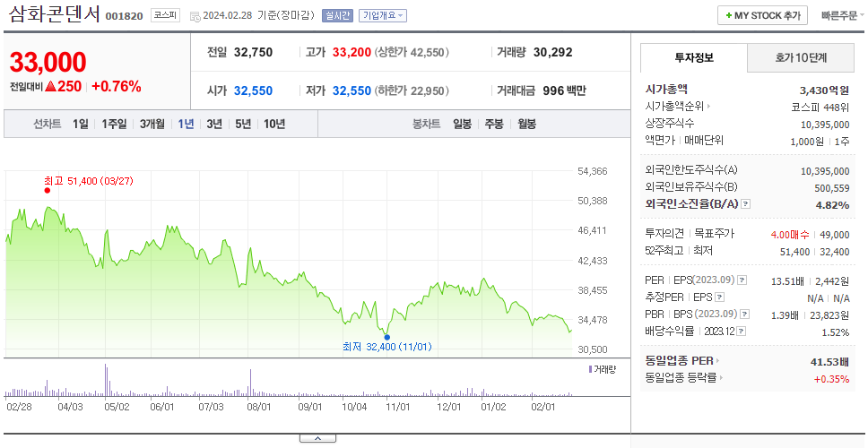The width and height of the screenshot is (868, 448).
Task: Click the red up-triangle next to 250
Action: [x=51, y=86]
